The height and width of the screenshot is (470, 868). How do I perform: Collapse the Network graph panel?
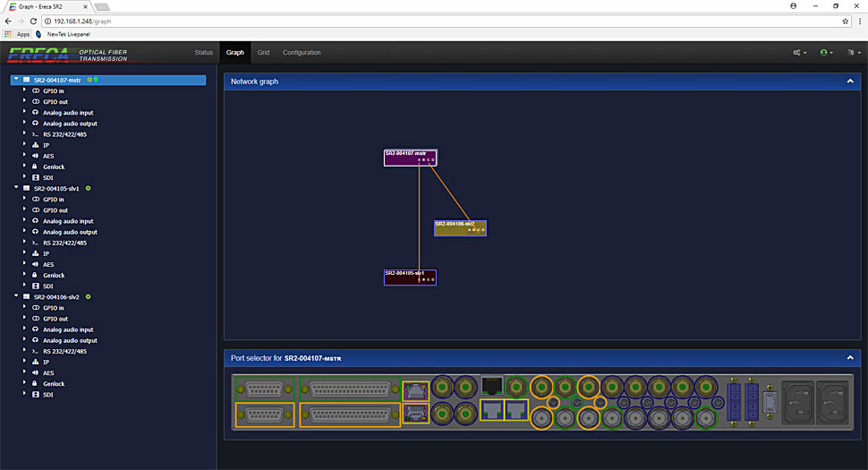(x=849, y=81)
